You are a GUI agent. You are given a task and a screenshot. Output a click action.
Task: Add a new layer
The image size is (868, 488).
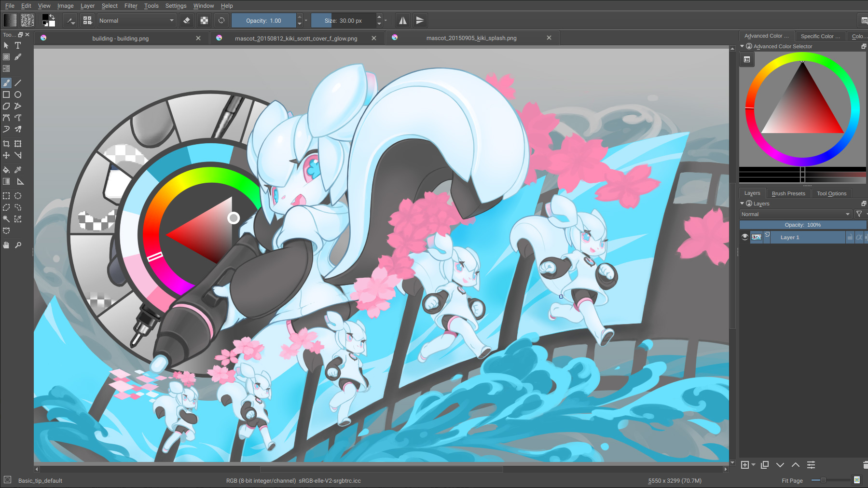click(745, 465)
